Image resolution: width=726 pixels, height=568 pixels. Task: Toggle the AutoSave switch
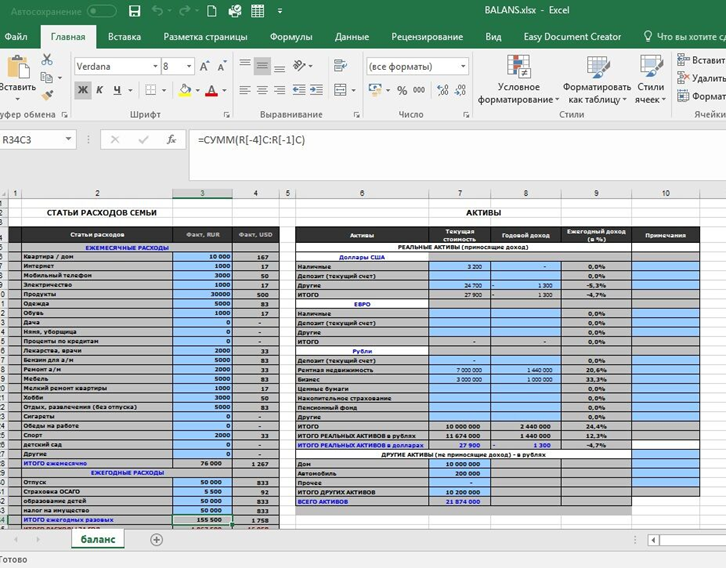point(101,11)
